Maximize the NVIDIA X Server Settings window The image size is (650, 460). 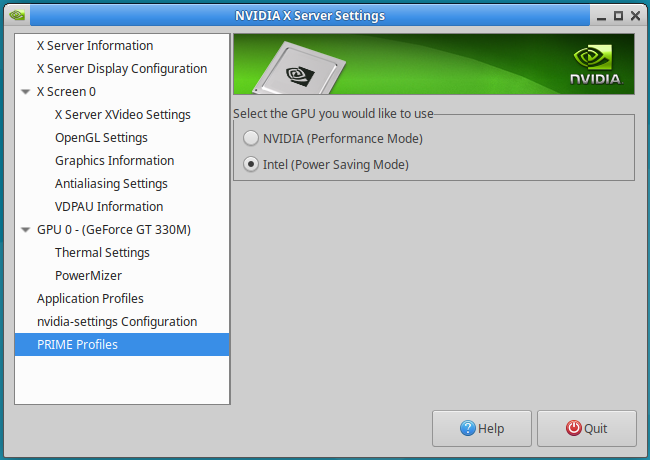pos(618,16)
